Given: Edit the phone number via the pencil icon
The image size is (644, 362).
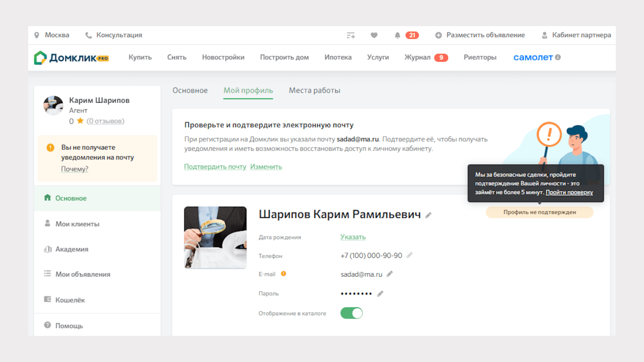Looking at the screenshot, I should (x=410, y=255).
